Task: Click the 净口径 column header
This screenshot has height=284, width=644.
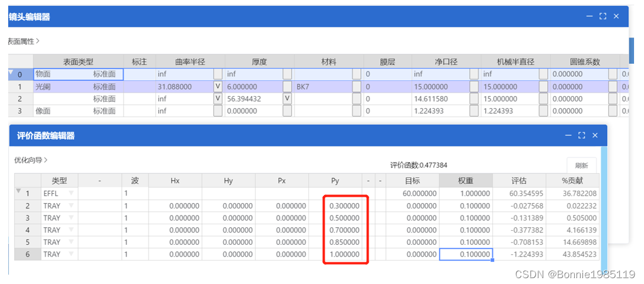Action: click(447, 62)
